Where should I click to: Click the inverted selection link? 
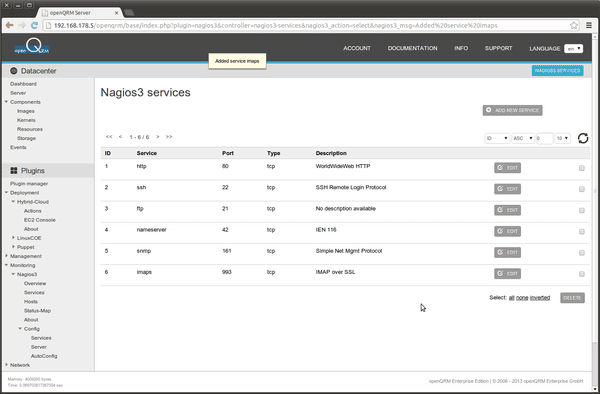pyautogui.click(x=540, y=298)
